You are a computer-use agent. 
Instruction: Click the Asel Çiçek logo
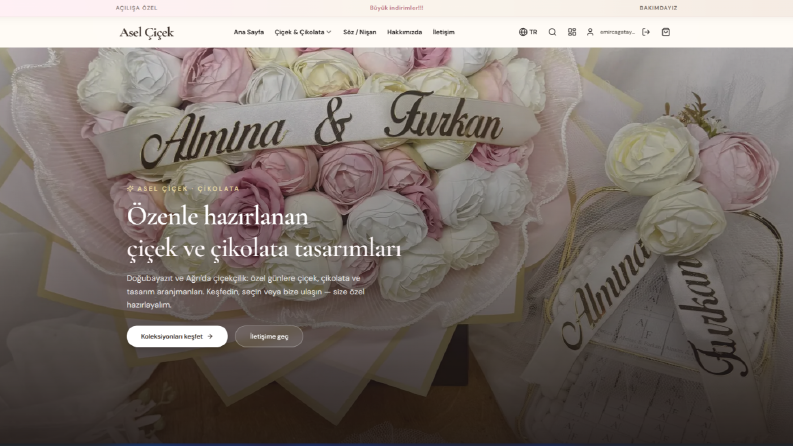(147, 32)
